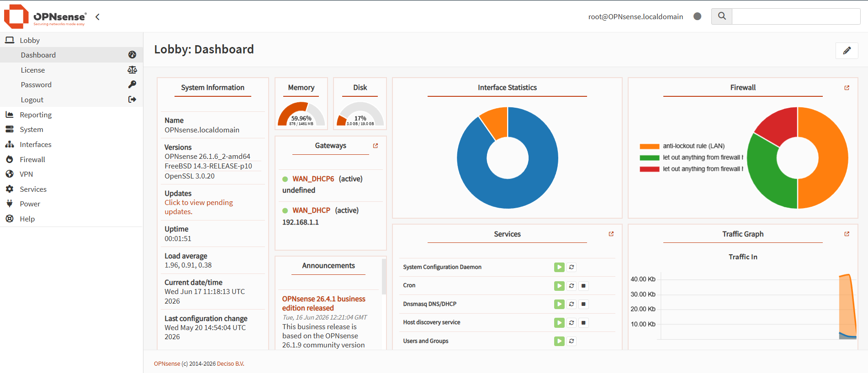Click the edit dashboard pencil button
Screen dimensions: 868x373
click(847, 51)
